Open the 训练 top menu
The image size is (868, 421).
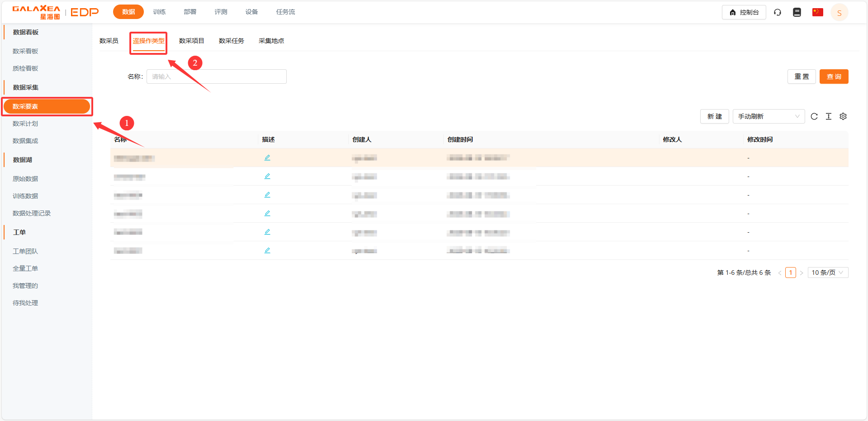coord(159,12)
